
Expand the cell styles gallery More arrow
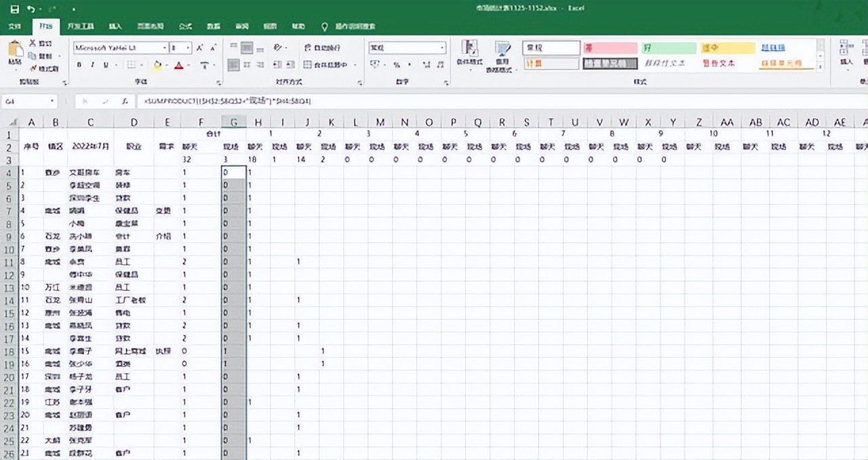(x=821, y=67)
